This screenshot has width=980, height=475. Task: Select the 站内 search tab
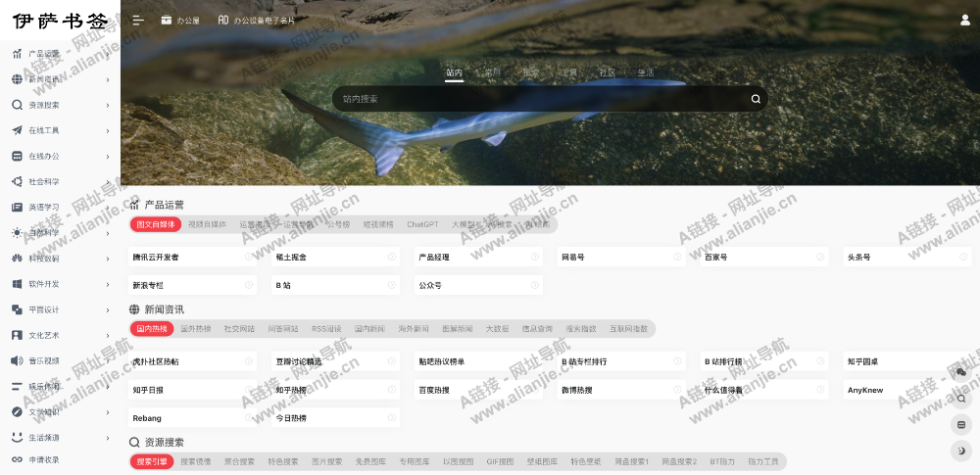pos(455,72)
